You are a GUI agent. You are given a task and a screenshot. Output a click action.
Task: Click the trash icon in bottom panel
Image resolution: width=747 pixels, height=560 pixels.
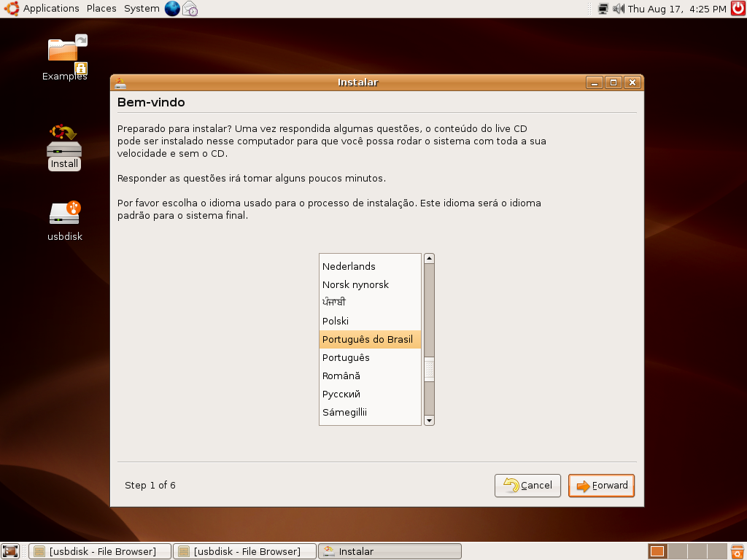pyautogui.click(x=738, y=551)
